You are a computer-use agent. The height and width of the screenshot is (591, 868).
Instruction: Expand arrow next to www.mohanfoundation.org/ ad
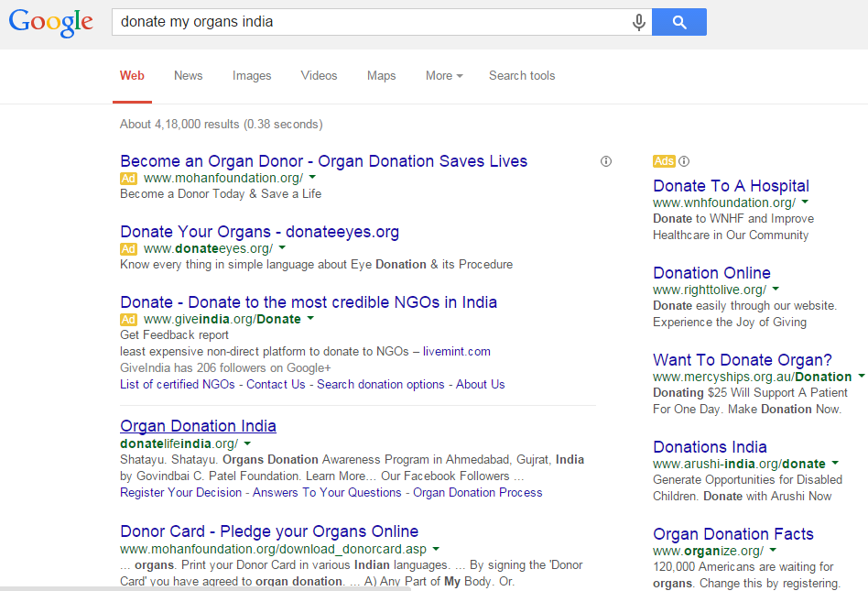[x=312, y=177]
